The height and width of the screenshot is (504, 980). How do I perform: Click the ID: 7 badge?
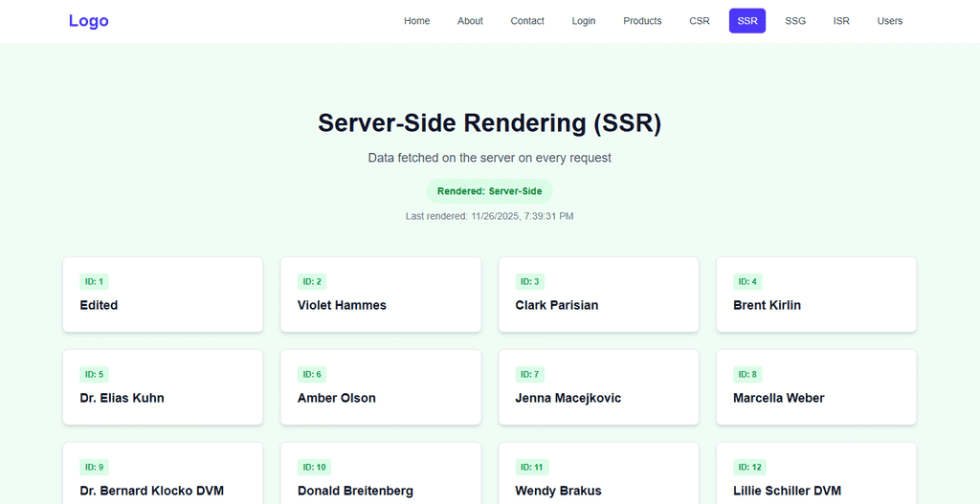[x=530, y=375]
